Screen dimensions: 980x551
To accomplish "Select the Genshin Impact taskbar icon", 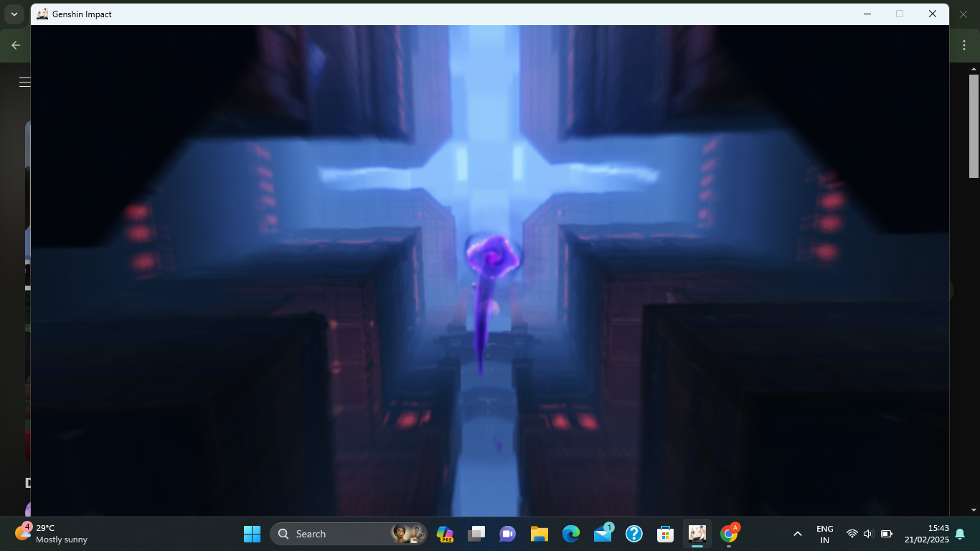I will [x=697, y=534].
